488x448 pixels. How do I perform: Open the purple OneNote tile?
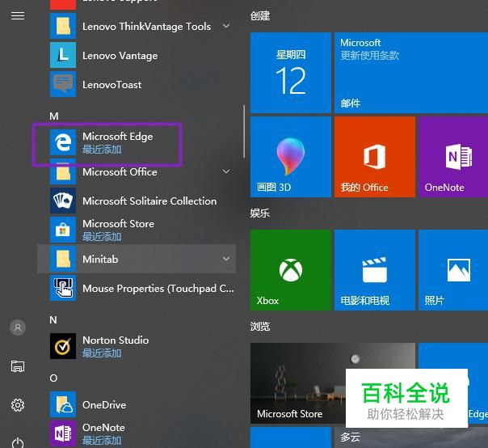[x=453, y=157]
